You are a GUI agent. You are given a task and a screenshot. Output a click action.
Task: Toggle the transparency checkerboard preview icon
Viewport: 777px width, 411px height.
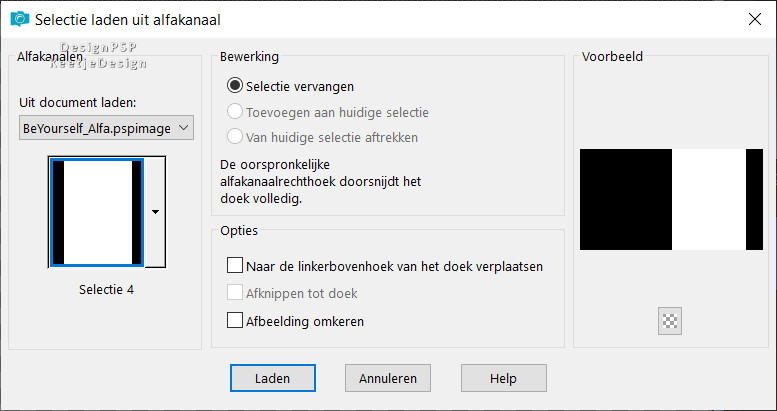pyautogui.click(x=670, y=321)
